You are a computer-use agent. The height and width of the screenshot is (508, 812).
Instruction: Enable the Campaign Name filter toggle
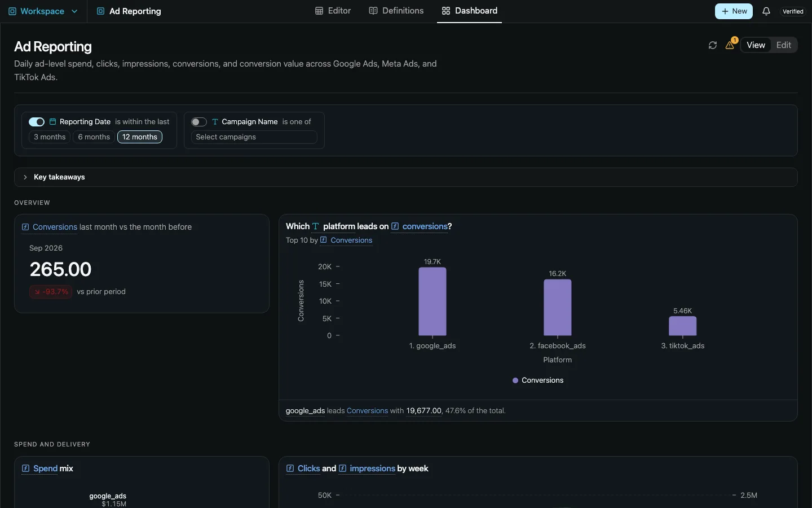click(x=199, y=122)
